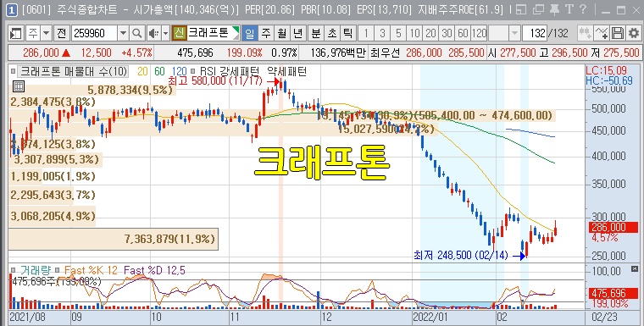Click the LC:15,09 value

click(x=607, y=70)
